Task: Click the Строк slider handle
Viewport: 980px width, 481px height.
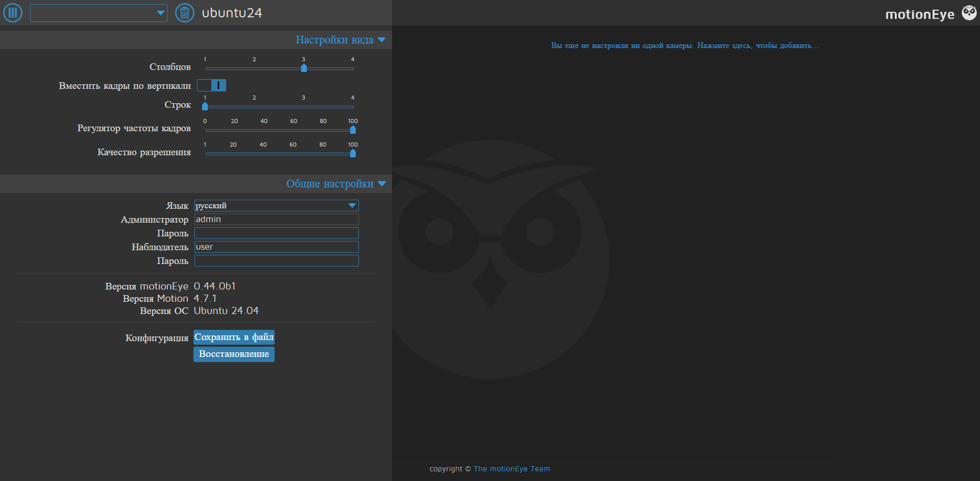Action: pyautogui.click(x=205, y=106)
